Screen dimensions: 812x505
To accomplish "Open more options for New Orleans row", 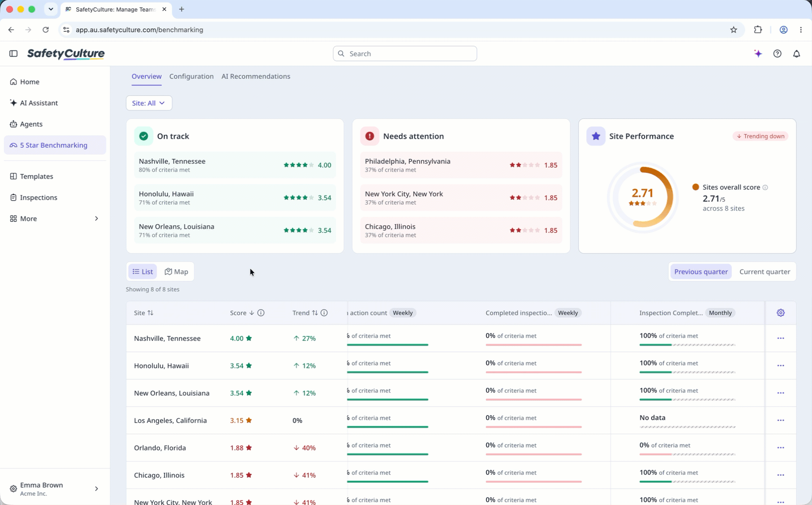I will coord(781,393).
